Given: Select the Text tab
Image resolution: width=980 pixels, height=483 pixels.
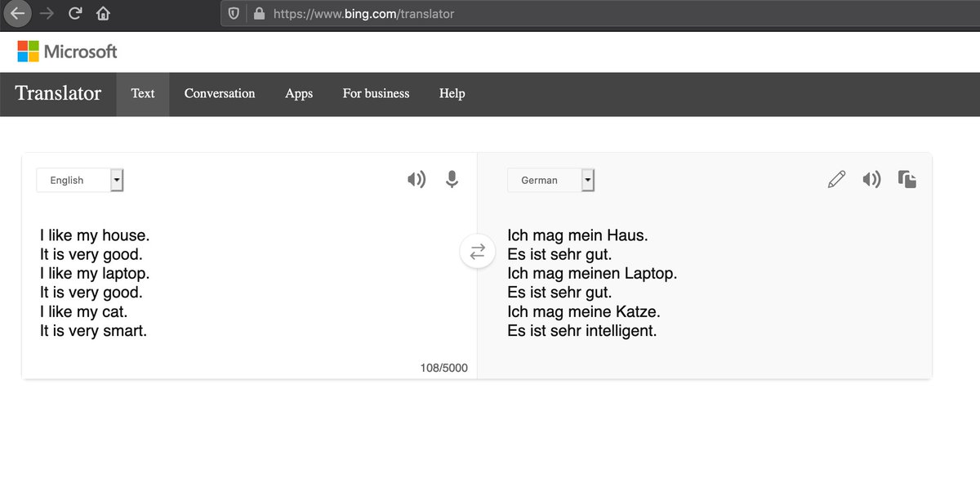Looking at the screenshot, I should [x=143, y=94].
